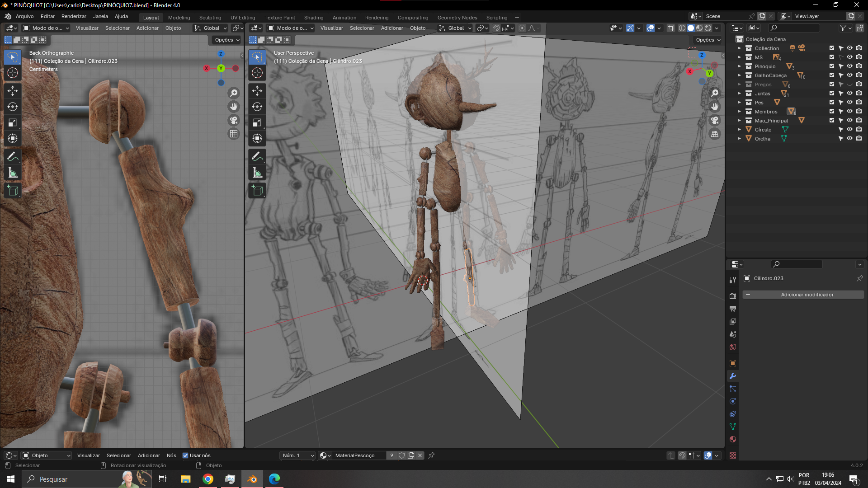This screenshot has width=868, height=488.
Task: Disable the Usar nós checkbox
Action: click(185, 455)
